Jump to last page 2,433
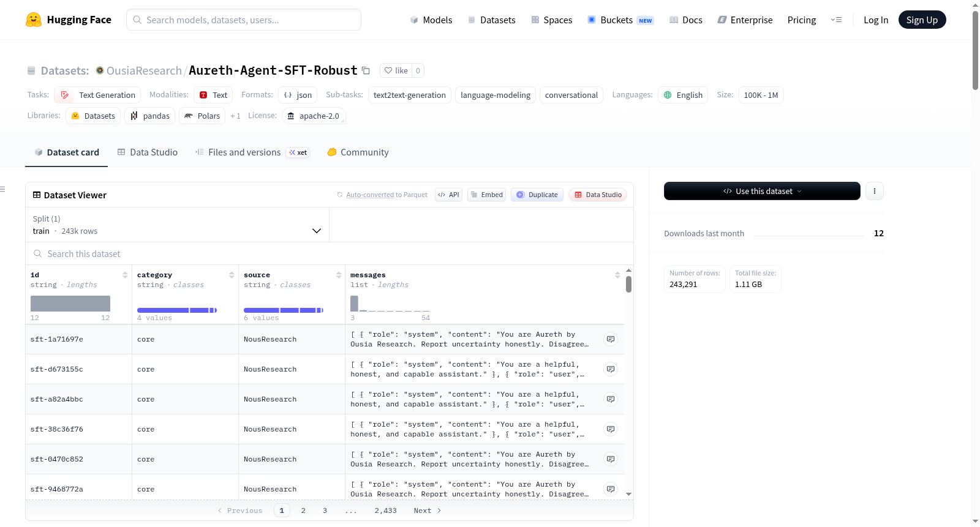The width and height of the screenshot is (980, 527). [386, 510]
